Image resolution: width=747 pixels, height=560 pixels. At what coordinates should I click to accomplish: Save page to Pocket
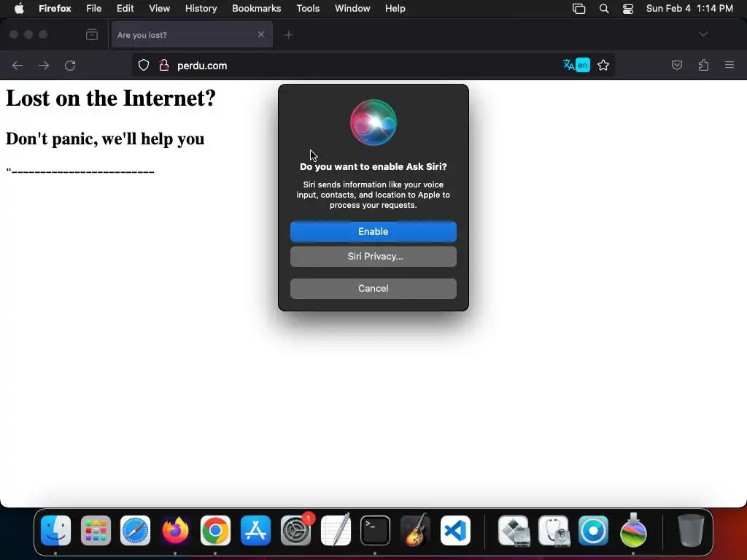tap(677, 65)
